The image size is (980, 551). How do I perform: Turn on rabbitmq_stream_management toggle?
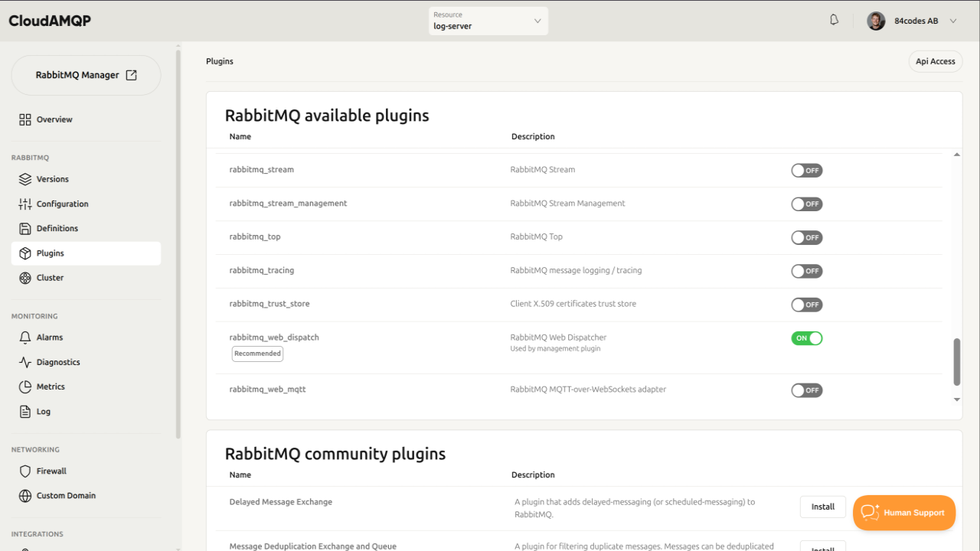coord(807,204)
